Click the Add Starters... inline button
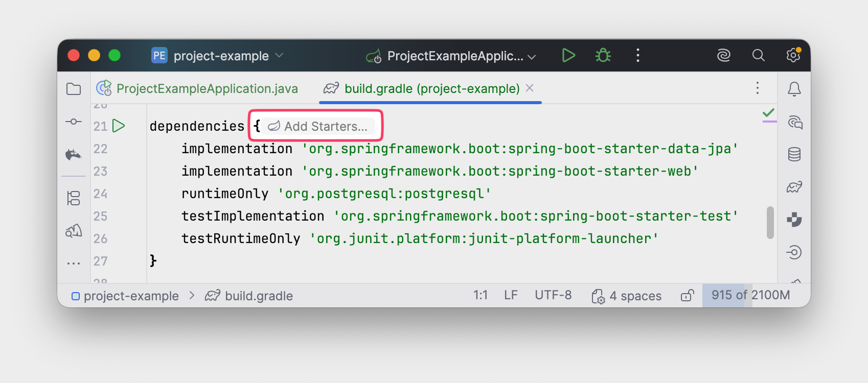Image resolution: width=868 pixels, height=383 pixels. point(319,126)
